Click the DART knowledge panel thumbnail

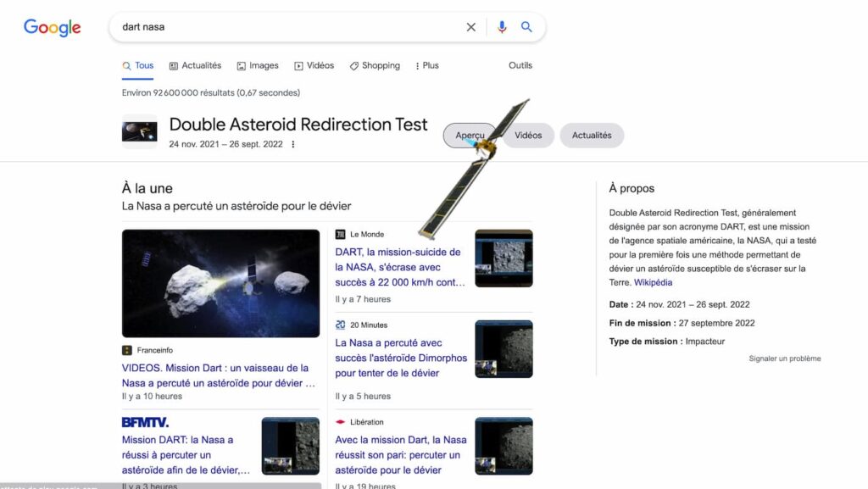140,131
